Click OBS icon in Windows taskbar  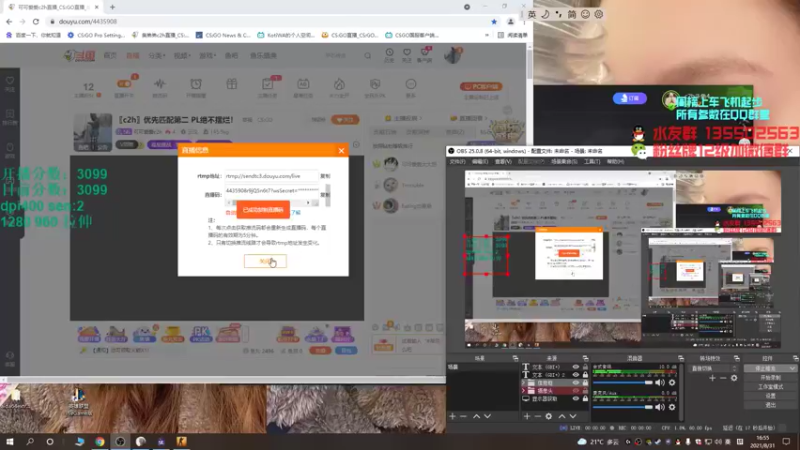(120, 441)
